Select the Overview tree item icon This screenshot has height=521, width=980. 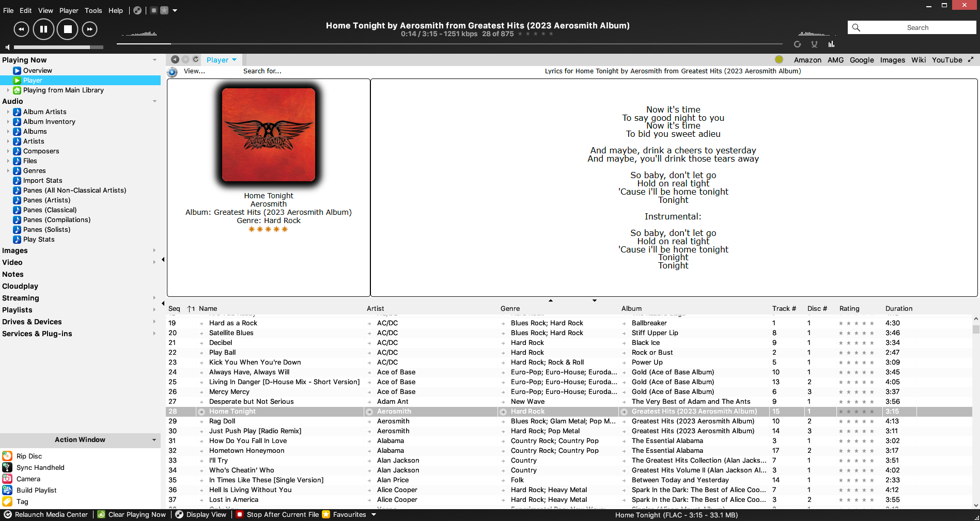17,71
